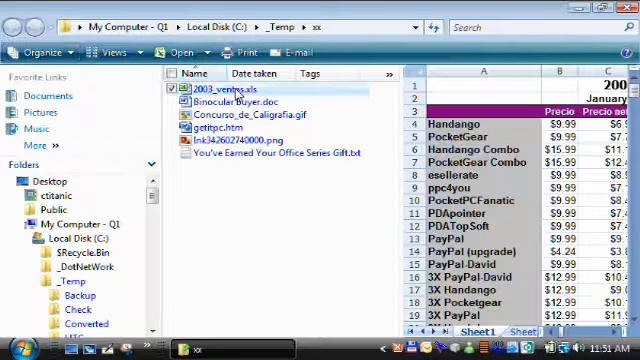Click the first sheet navigation arrow in preview
This screenshot has width=640, height=360.
coord(410,331)
